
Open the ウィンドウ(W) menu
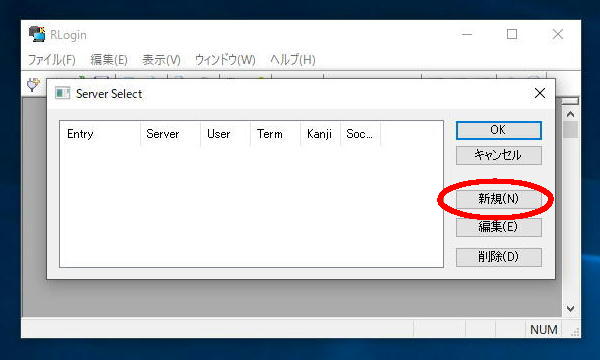tap(225, 60)
